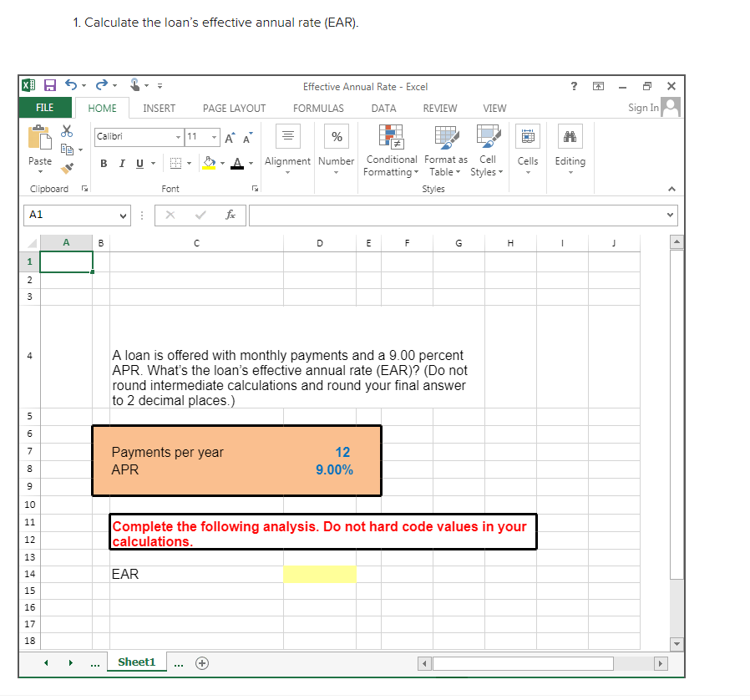Apply percent style using the Number group icon

pyautogui.click(x=336, y=136)
